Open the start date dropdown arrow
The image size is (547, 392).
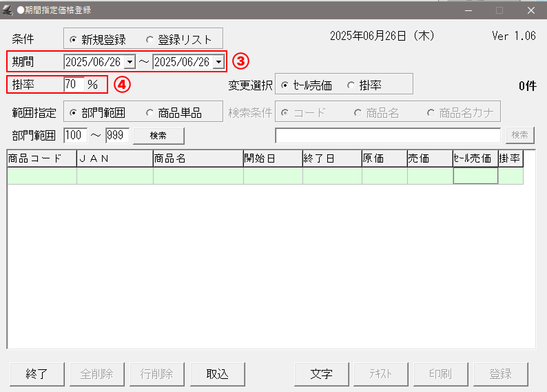(x=130, y=62)
